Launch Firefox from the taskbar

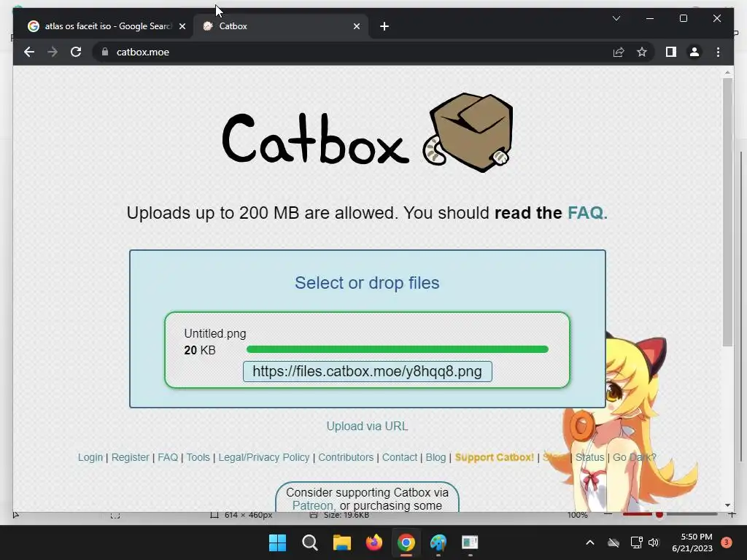tap(374, 542)
